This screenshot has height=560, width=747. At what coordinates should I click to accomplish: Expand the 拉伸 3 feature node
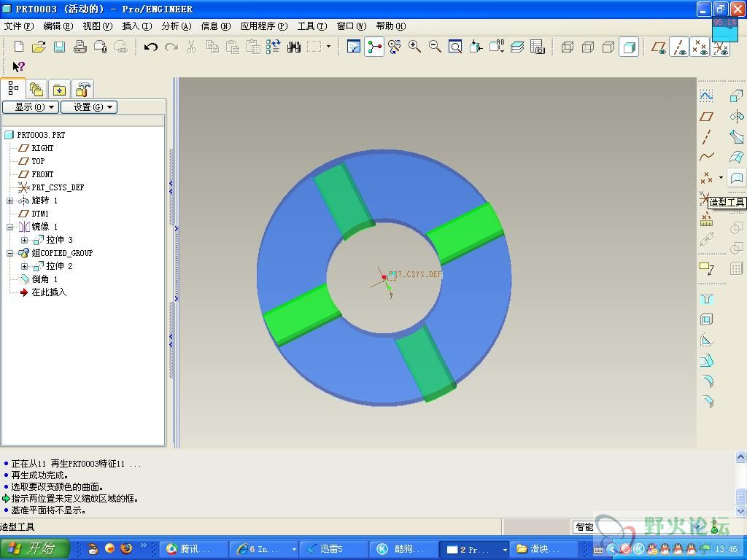(24, 240)
